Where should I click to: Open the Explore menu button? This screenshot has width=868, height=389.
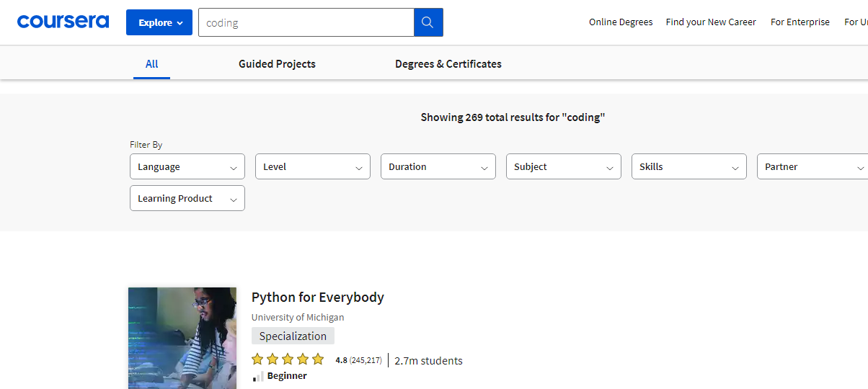point(159,22)
